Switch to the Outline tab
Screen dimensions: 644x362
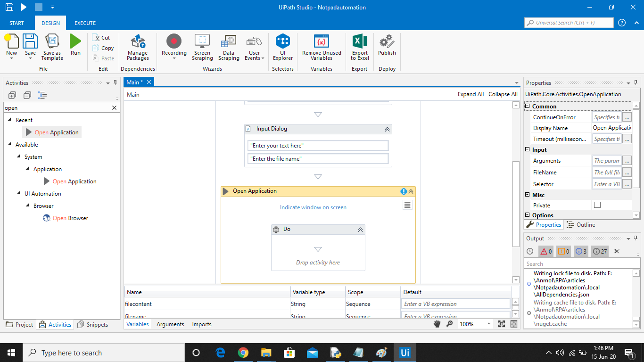click(x=581, y=225)
